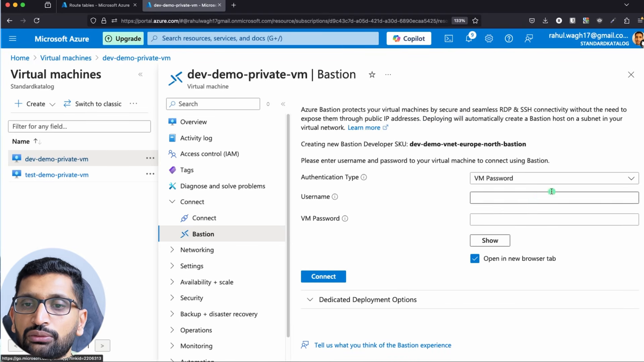
Task: Open Access control (IAM) menu item
Action: tap(209, 154)
